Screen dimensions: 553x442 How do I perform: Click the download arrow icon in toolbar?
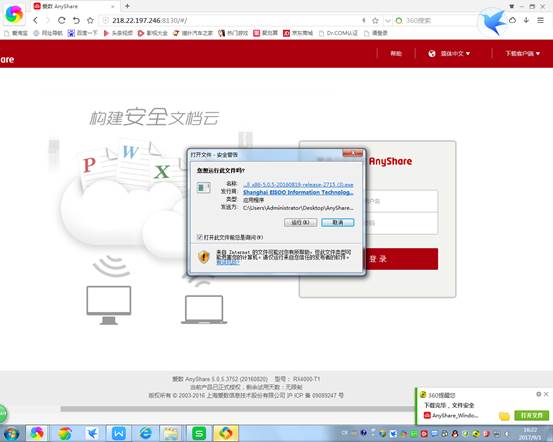(x=526, y=20)
